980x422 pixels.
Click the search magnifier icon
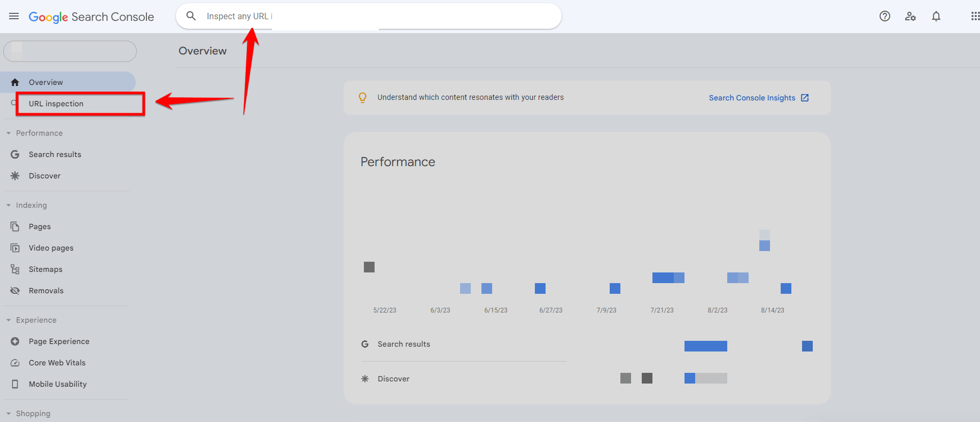pos(191,16)
